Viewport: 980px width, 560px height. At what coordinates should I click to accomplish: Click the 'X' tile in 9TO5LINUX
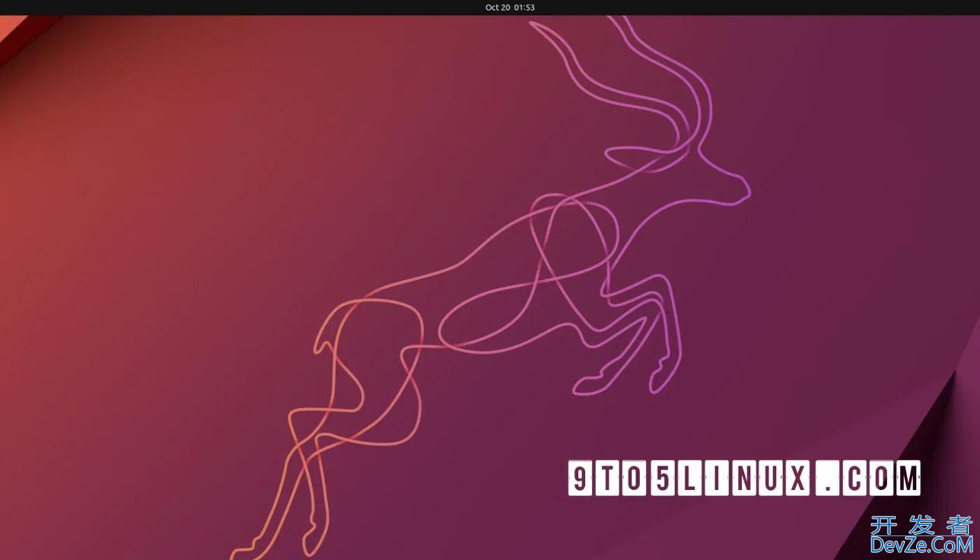click(798, 479)
